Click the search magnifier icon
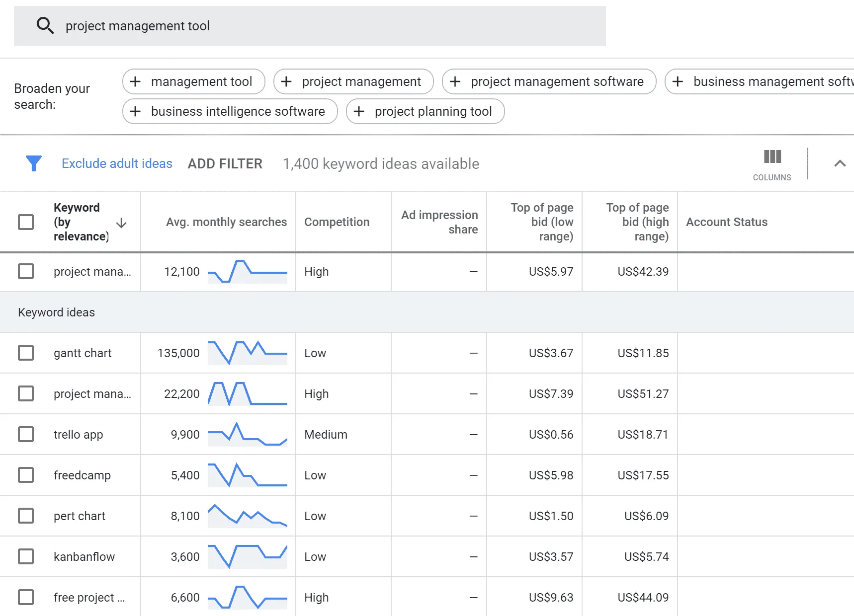The image size is (854, 616). click(45, 25)
